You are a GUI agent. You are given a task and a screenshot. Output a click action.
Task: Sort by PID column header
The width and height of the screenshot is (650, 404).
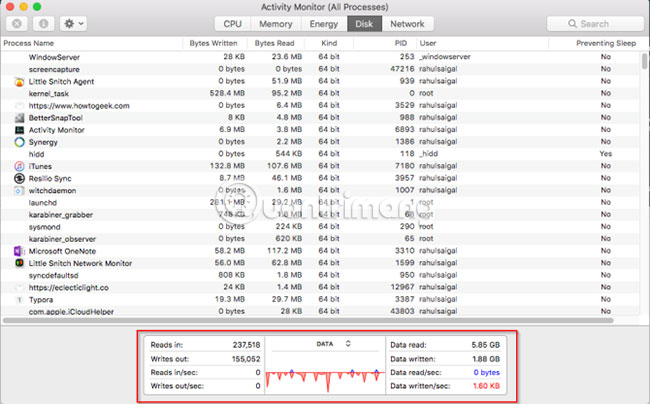click(x=400, y=43)
